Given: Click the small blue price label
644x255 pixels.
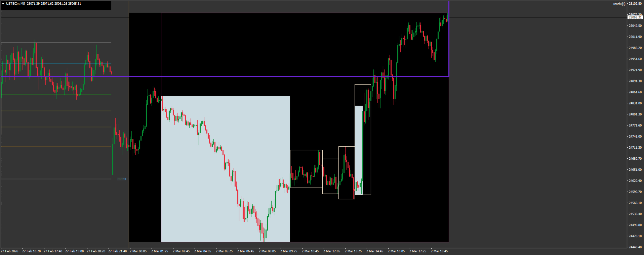Looking at the screenshot, I should coord(121,179).
